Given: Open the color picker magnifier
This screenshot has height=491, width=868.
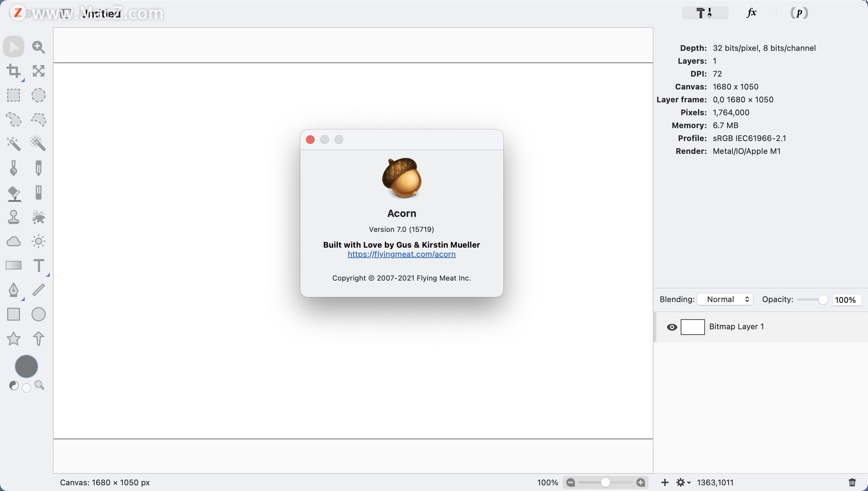Looking at the screenshot, I should (x=39, y=385).
